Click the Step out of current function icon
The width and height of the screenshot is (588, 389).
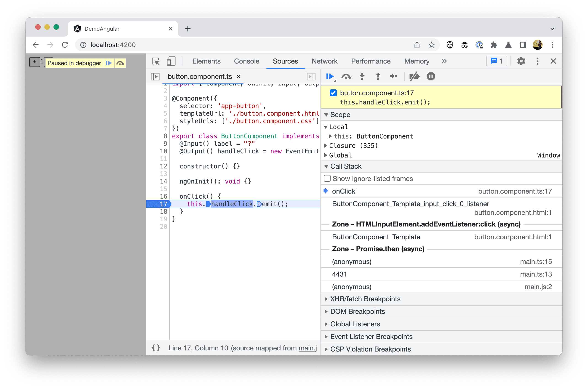click(377, 77)
